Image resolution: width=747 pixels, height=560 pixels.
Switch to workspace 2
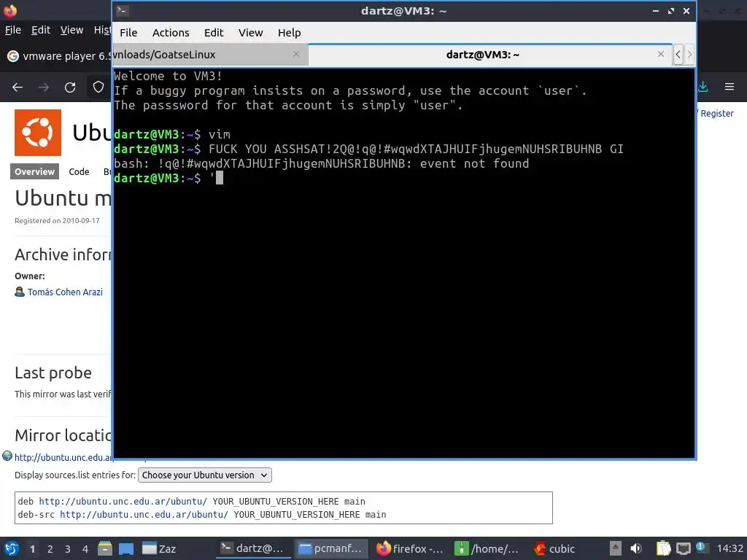pos(50,549)
